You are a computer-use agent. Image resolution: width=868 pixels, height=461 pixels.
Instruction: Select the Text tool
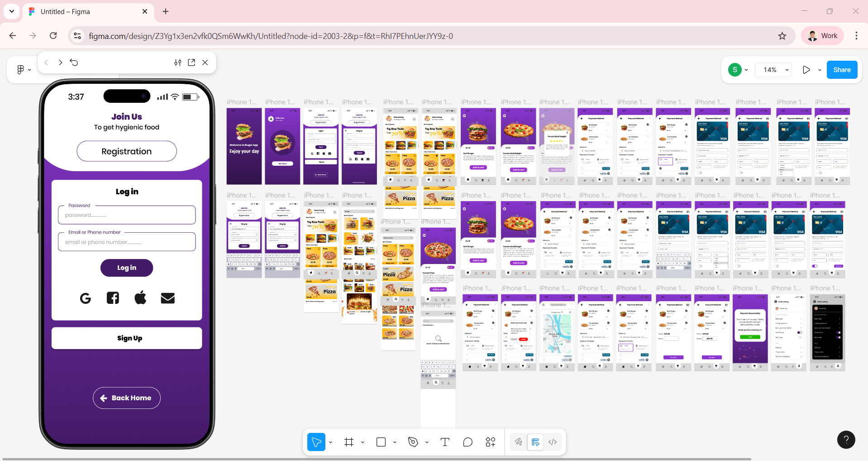pyautogui.click(x=445, y=442)
